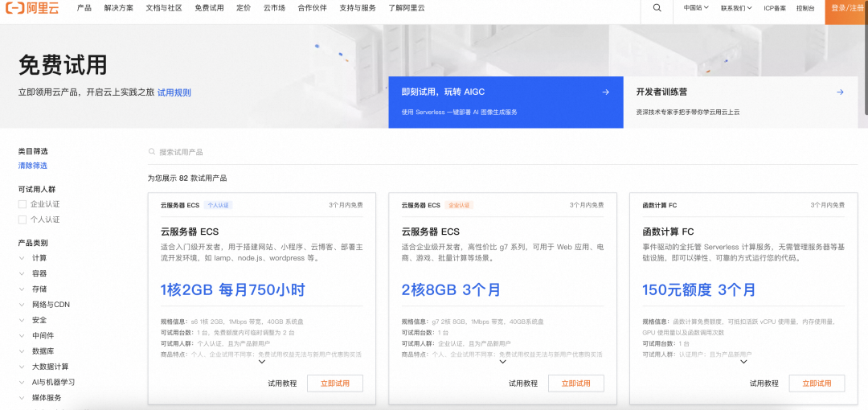Screen dimensions: 868x410
Task: Click the search icon beside 搜索试用产品
Action: point(152,152)
